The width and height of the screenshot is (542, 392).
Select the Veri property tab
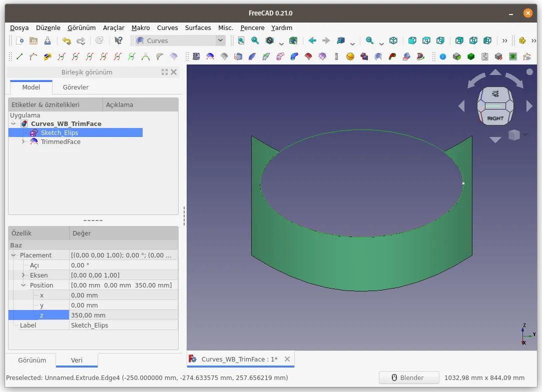[77, 360]
